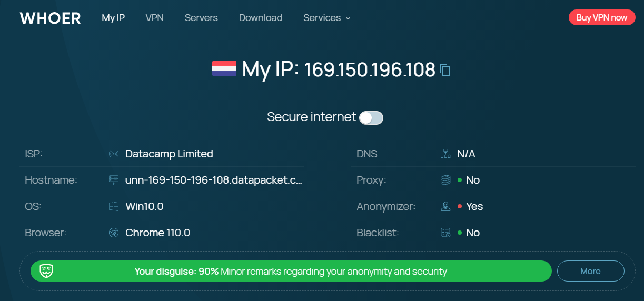This screenshot has width=644, height=301.
Task: Click the DNS network icon
Action: point(445,154)
